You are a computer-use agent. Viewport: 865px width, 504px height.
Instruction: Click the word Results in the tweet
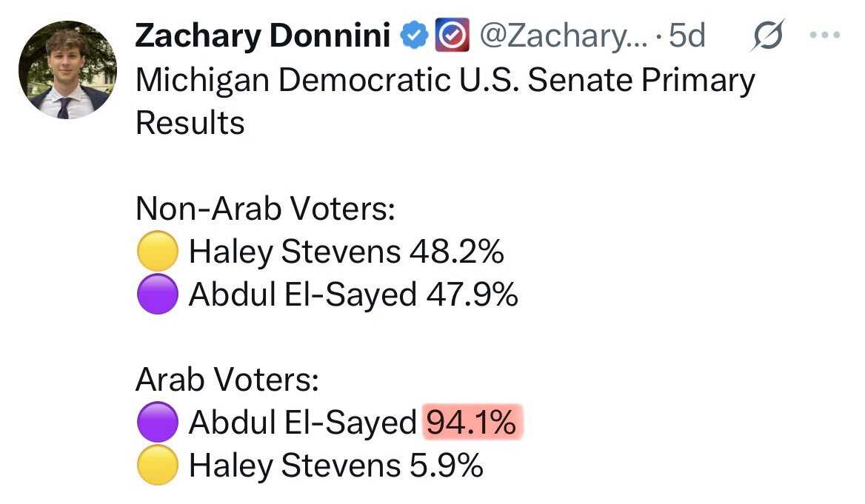coord(190,123)
